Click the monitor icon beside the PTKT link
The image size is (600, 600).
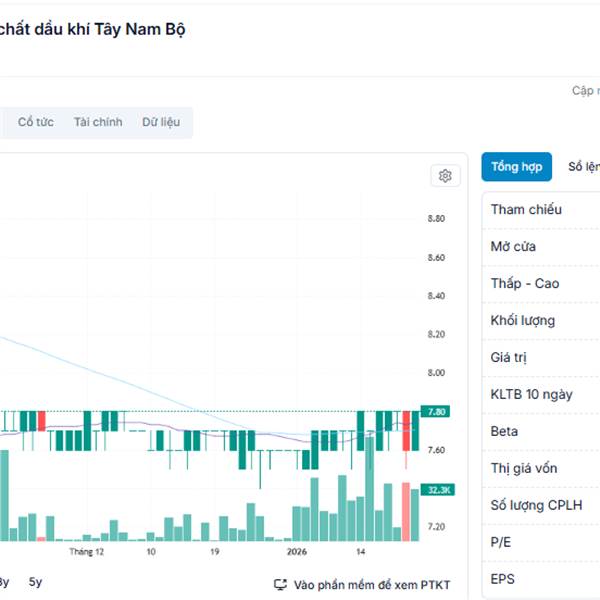pyautogui.click(x=281, y=584)
